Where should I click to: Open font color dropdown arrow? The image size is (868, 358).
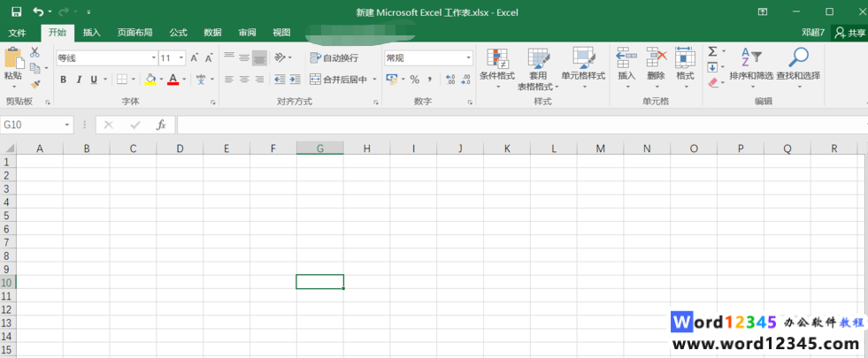(x=184, y=80)
